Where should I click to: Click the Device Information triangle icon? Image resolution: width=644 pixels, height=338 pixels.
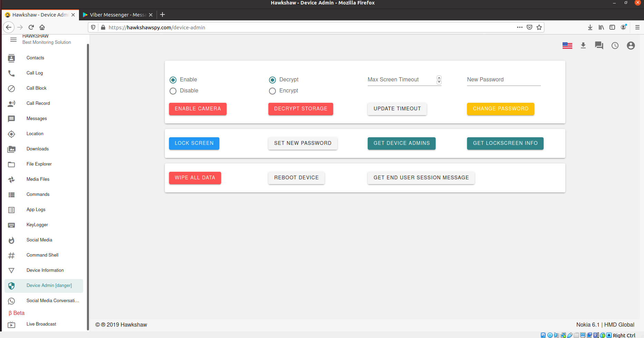[11, 270]
